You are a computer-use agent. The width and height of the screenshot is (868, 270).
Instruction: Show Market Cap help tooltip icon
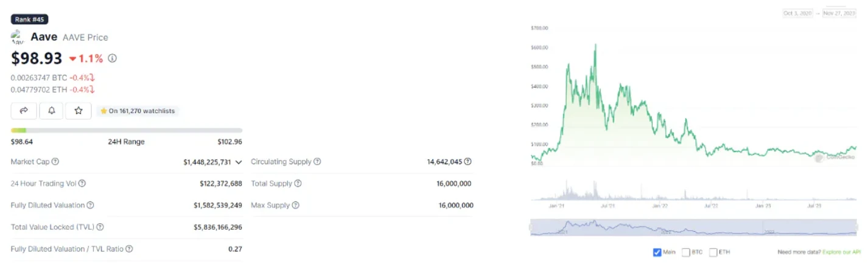[55, 162]
